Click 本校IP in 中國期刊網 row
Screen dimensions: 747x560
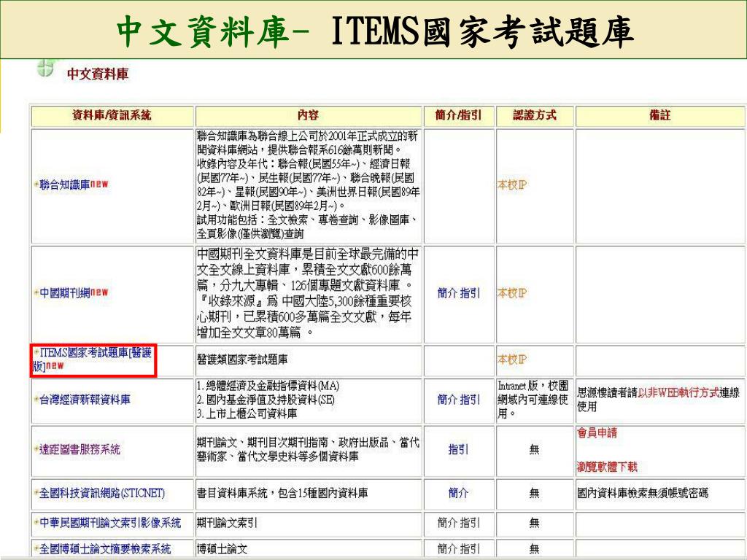(512, 293)
